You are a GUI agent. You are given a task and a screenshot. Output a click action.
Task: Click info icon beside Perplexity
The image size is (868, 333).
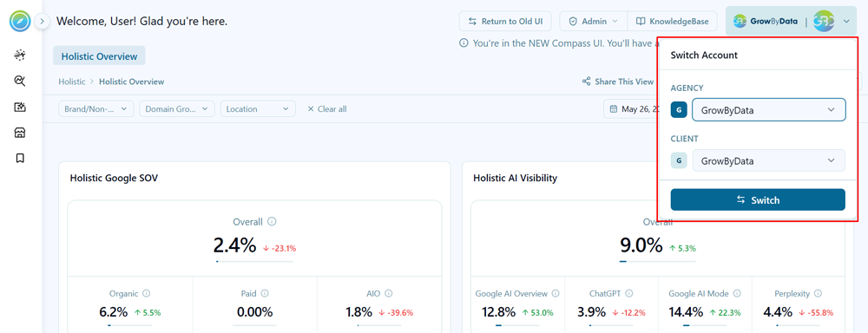[818, 293]
